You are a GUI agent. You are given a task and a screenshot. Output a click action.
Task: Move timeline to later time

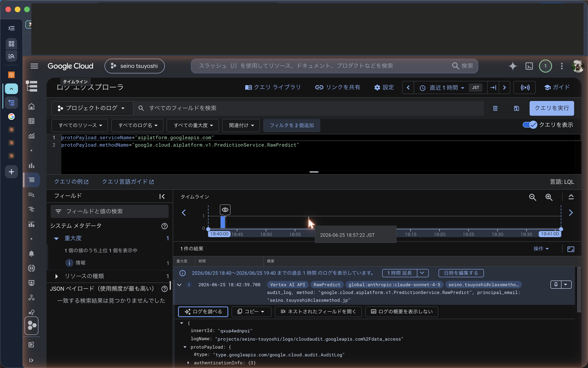coord(571,213)
